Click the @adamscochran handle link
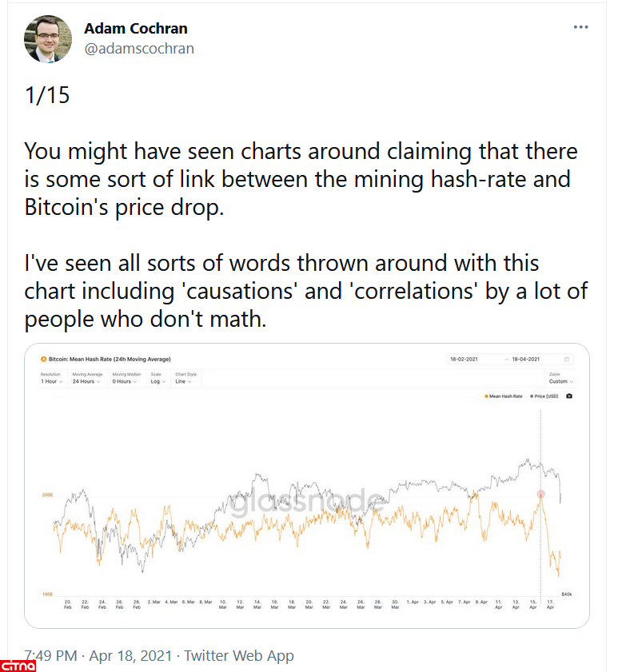The width and height of the screenshot is (618, 672). pyautogui.click(x=138, y=48)
